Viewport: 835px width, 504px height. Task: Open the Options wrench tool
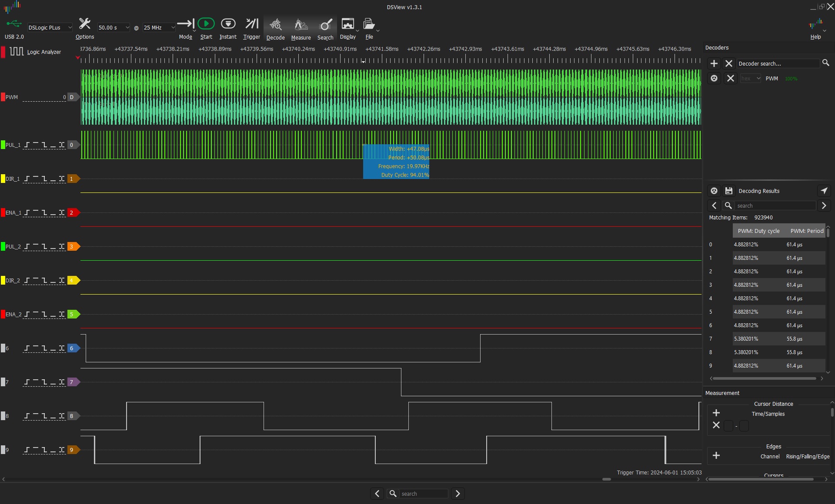click(84, 24)
